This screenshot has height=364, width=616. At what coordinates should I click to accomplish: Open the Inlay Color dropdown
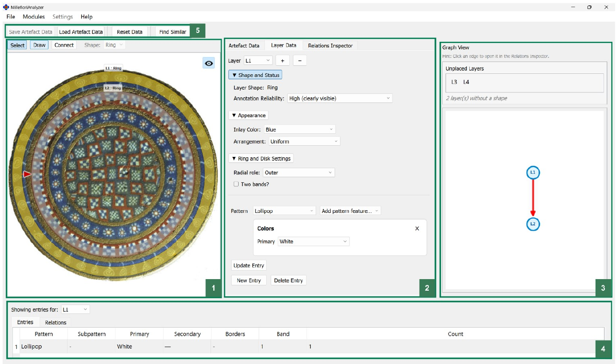point(300,129)
